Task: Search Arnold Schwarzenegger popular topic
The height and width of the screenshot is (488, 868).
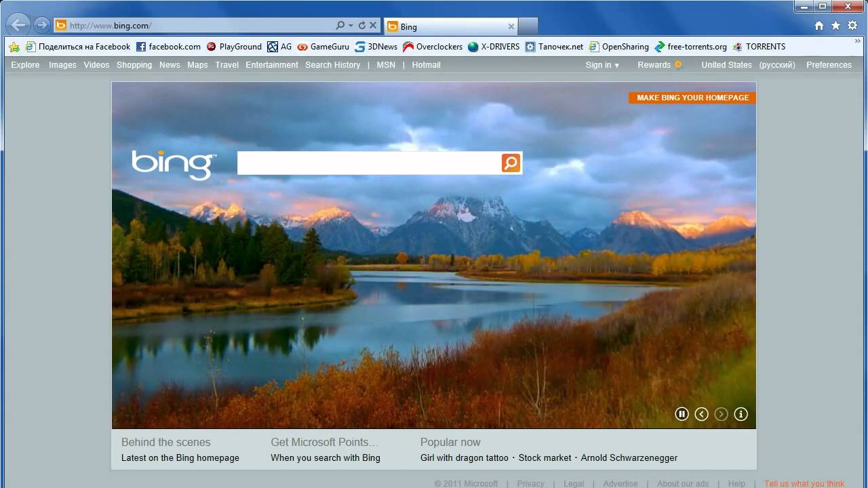Action: [629, 458]
